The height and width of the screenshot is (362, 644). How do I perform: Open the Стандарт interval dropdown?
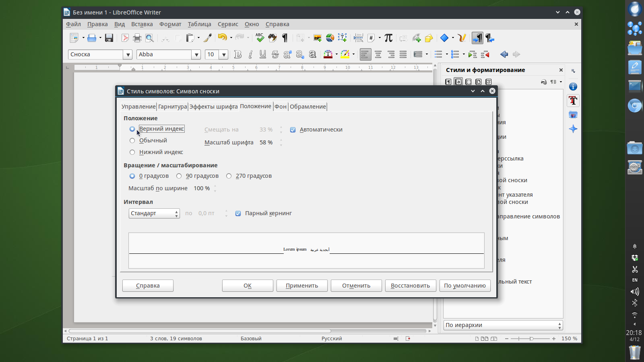click(154, 214)
